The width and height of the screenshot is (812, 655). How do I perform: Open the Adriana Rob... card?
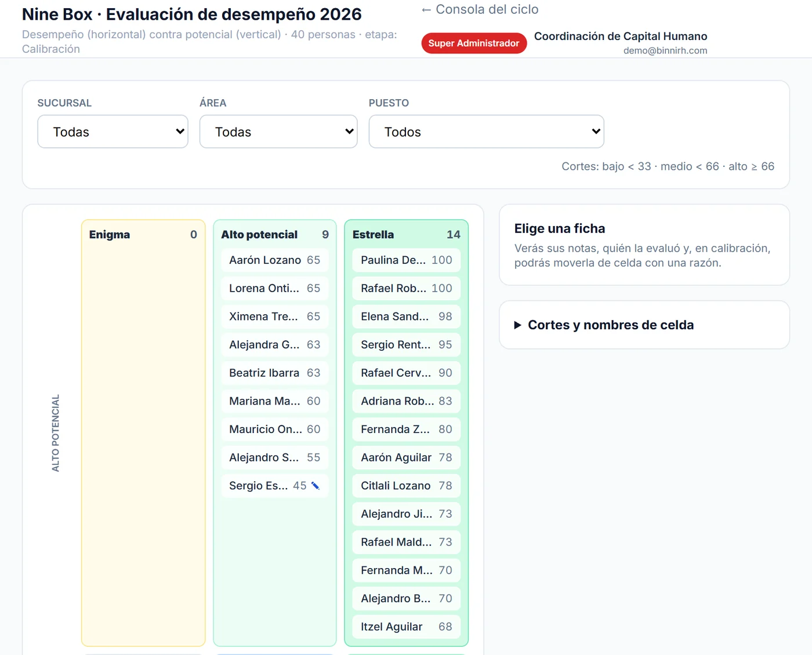407,401
